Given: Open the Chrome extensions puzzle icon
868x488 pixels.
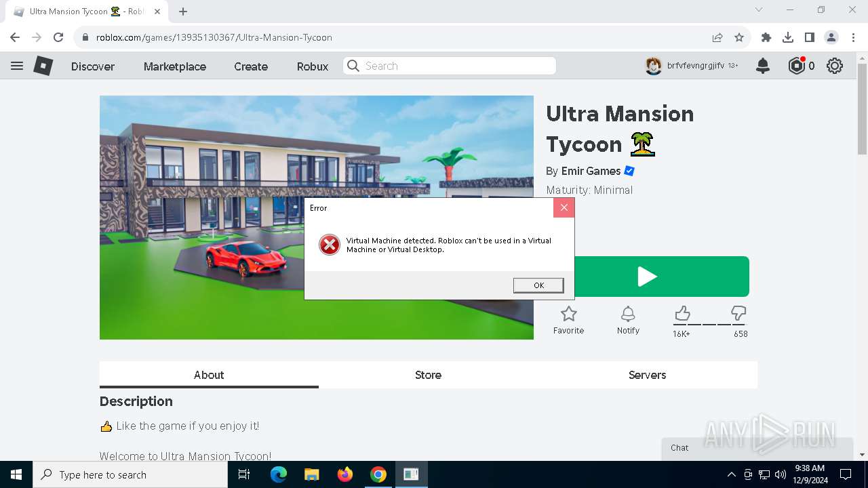Looking at the screenshot, I should pyautogui.click(x=766, y=37).
